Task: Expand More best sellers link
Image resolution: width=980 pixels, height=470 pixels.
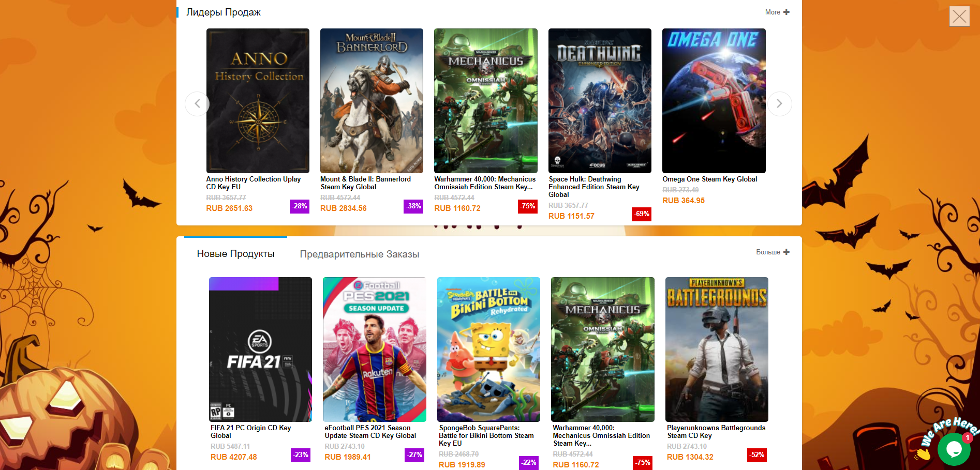Action: coord(777,12)
